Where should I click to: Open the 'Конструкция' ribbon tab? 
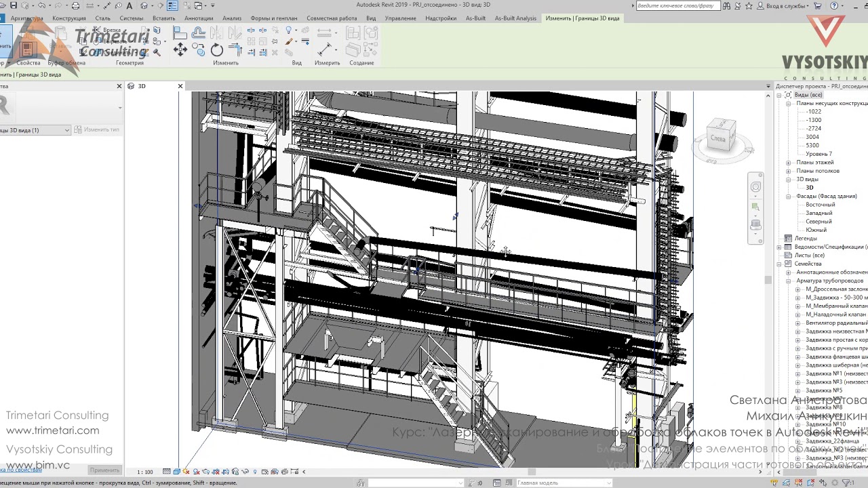click(69, 18)
